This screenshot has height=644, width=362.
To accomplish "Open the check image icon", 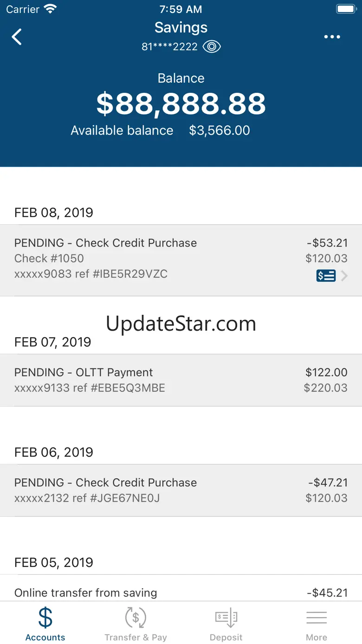I will point(326,276).
